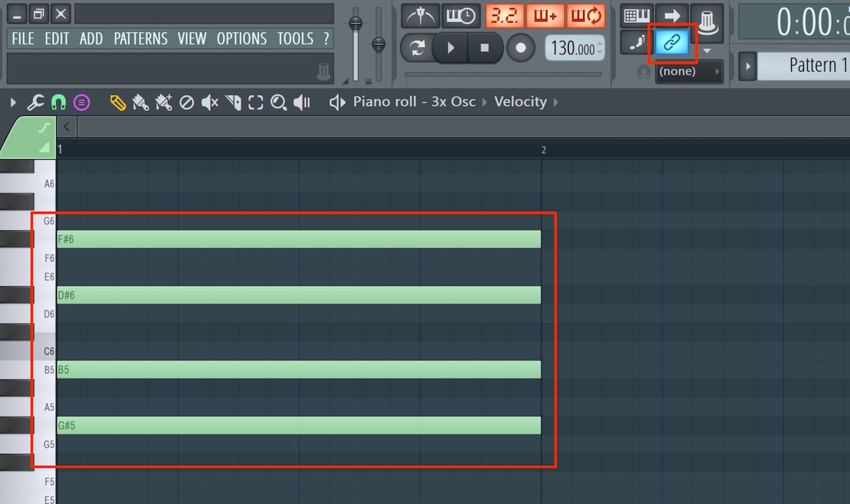Click the bar 2 timeline marker
The height and width of the screenshot is (504, 850).
(x=543, y=150)
